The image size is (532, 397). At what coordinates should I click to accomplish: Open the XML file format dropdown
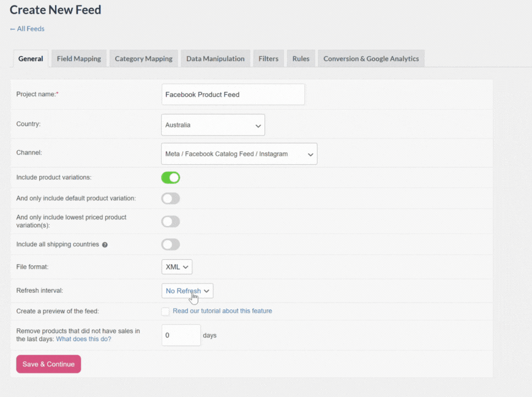(x=177, y=267)
